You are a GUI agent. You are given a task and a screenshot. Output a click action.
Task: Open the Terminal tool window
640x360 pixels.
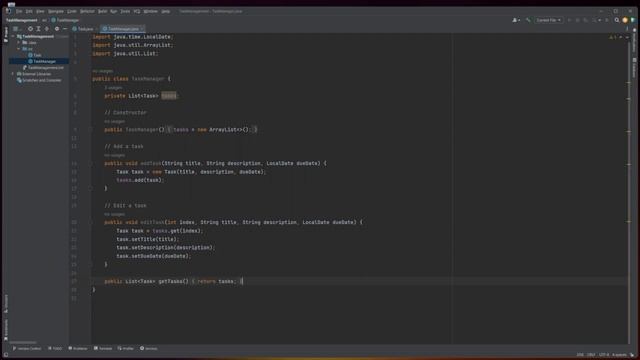tap(103, 349)
